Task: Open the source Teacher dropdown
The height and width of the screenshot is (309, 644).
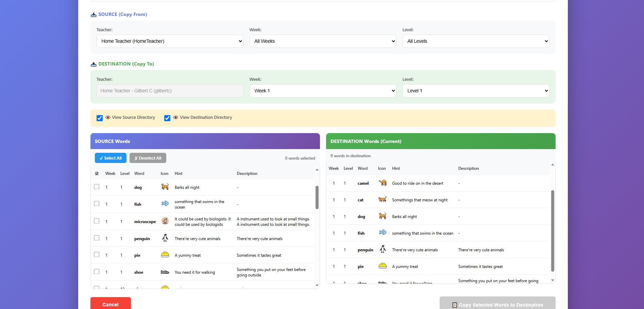Action: [170, 41]
